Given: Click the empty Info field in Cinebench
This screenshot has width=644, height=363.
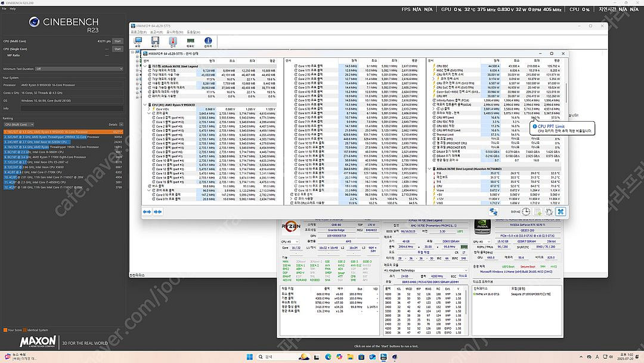Looking at the screenshot, I should (x=72, y=109).
